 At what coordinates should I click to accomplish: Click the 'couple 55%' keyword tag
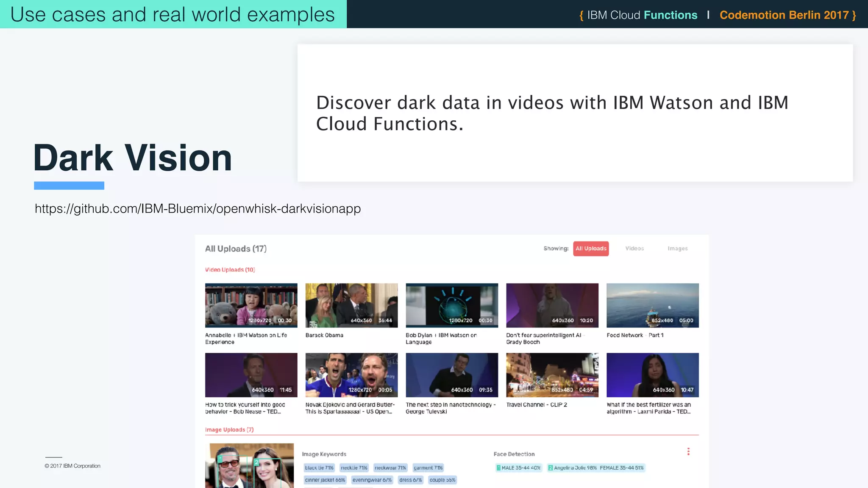(442, 480)
